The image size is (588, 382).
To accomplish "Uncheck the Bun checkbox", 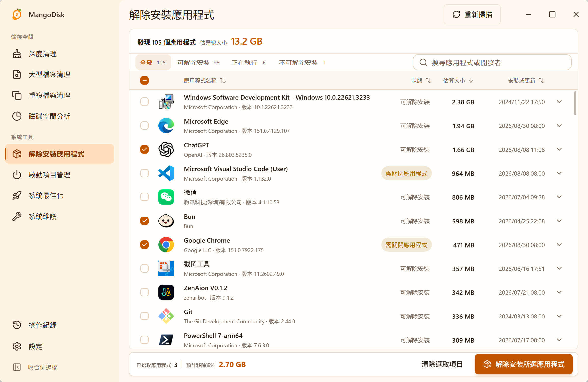I will click(x=145, y=221).
